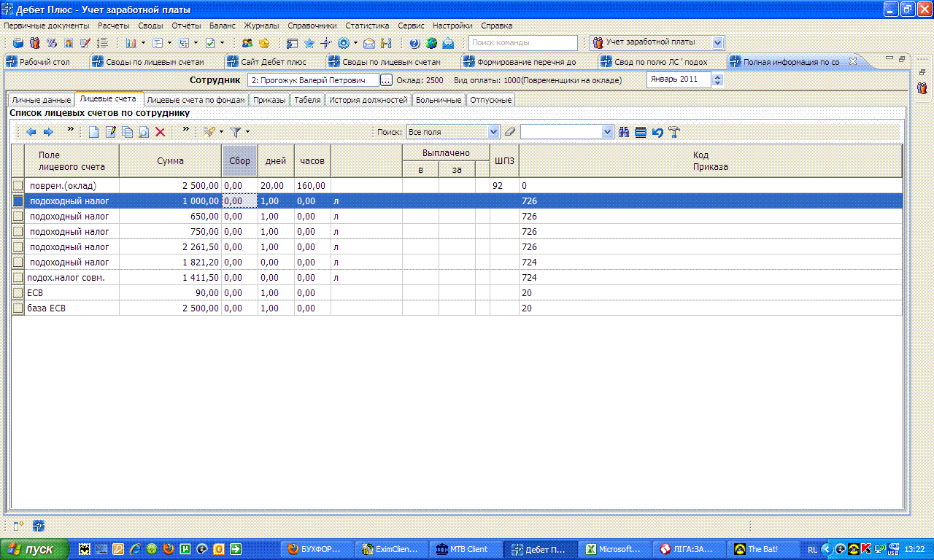Go to previous record with left arrow

31,132
